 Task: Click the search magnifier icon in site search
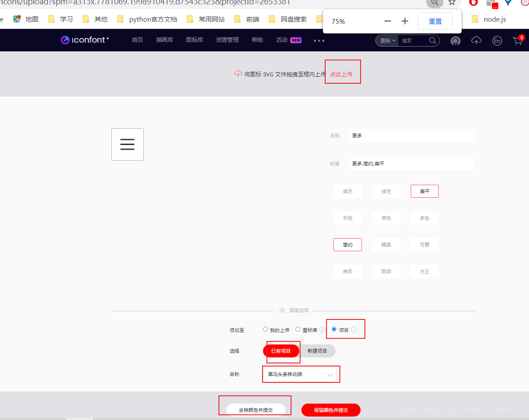point(432,40)
